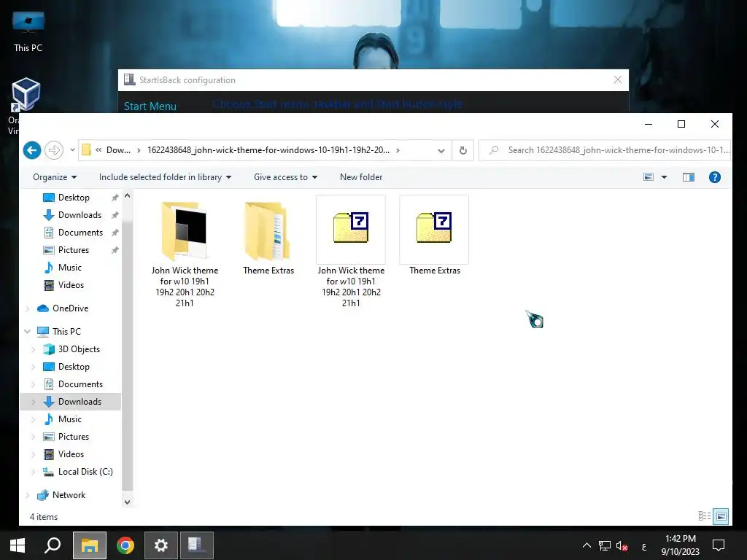Open the Give access to menu
Image resolution: width=747 pixels, height=560 pixels.
coord(285,177)
